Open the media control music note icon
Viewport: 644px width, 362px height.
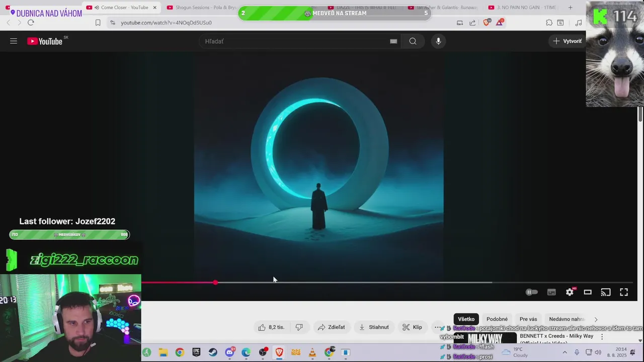pos(579,23)
